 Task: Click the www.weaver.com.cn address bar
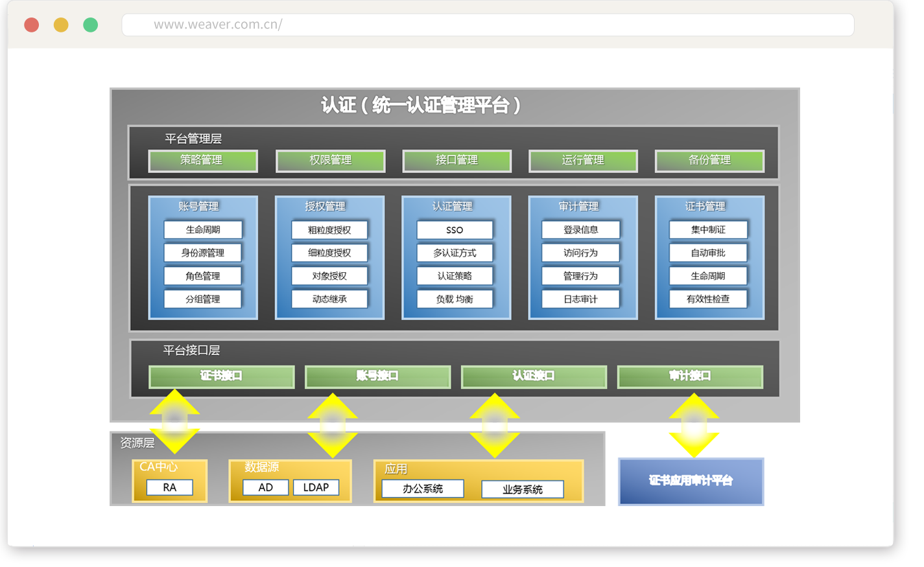(487, 25)
